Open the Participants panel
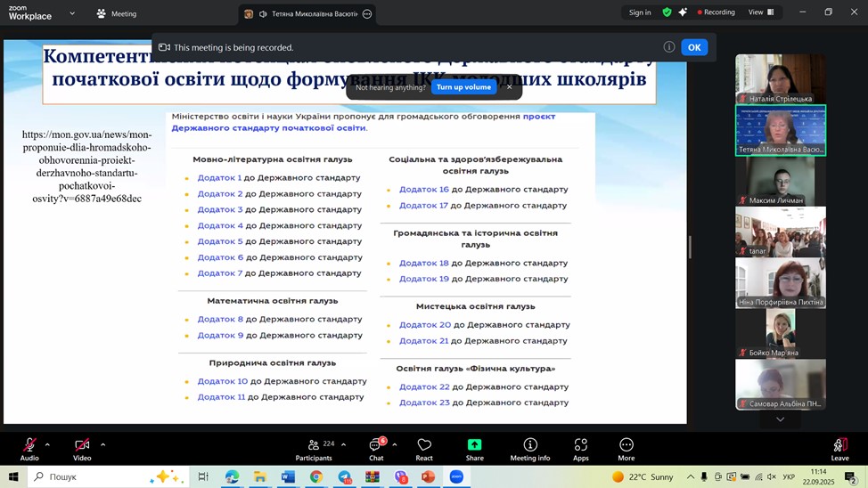The width and height of the screenshot is (868, 488). click(314, 449)
